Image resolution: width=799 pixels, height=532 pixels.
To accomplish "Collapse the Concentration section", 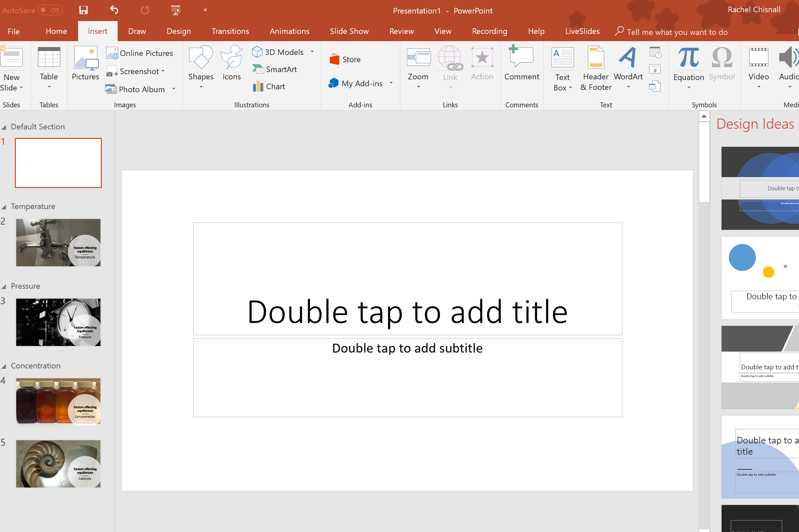I will 4,366.
